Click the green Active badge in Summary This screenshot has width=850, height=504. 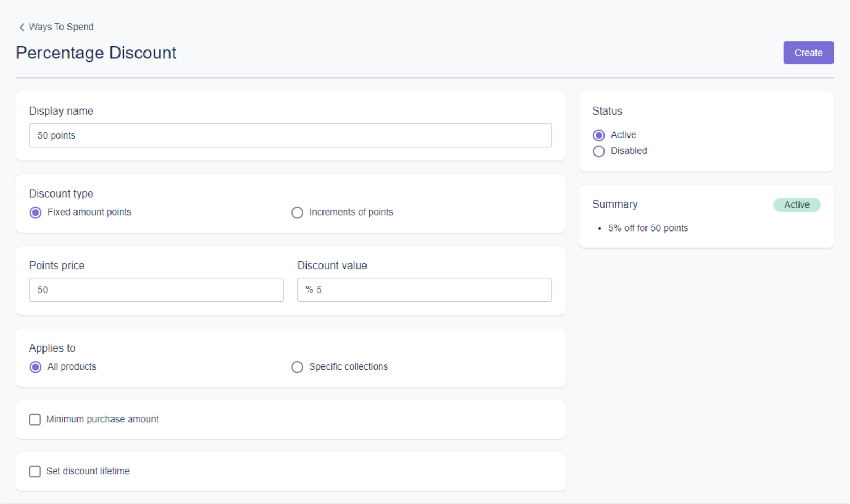pyautogui.click(x=796, y=205)
